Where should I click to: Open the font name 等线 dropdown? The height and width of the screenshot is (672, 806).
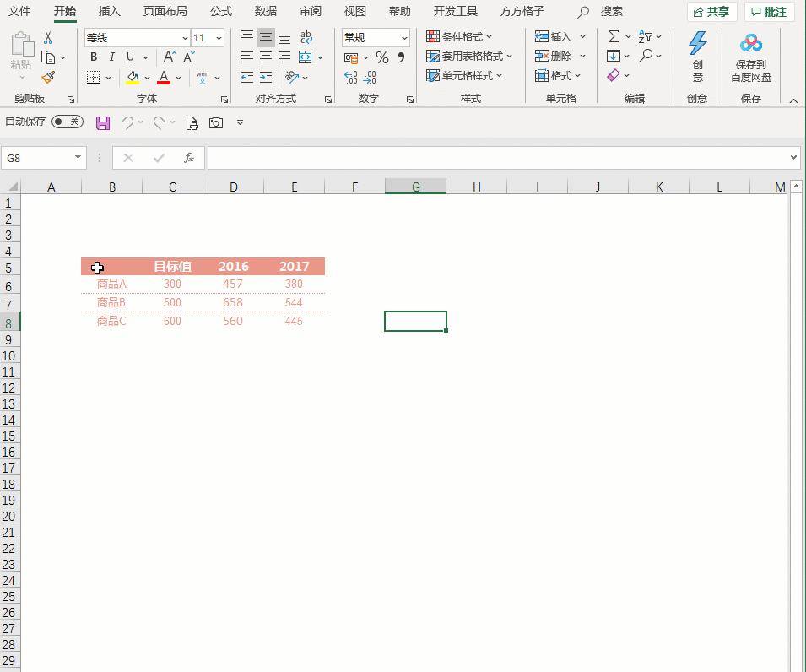[185, 38]
